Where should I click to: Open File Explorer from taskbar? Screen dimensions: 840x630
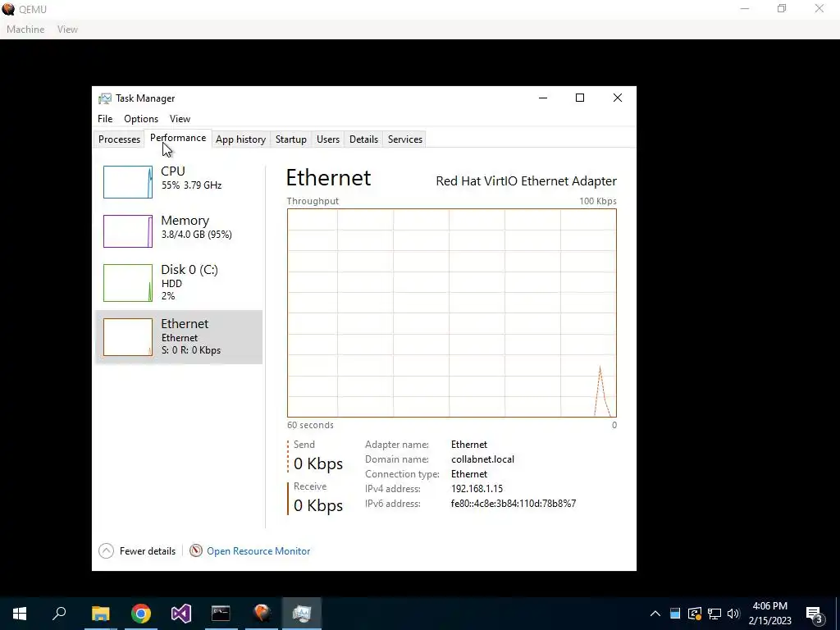(100, 614)
